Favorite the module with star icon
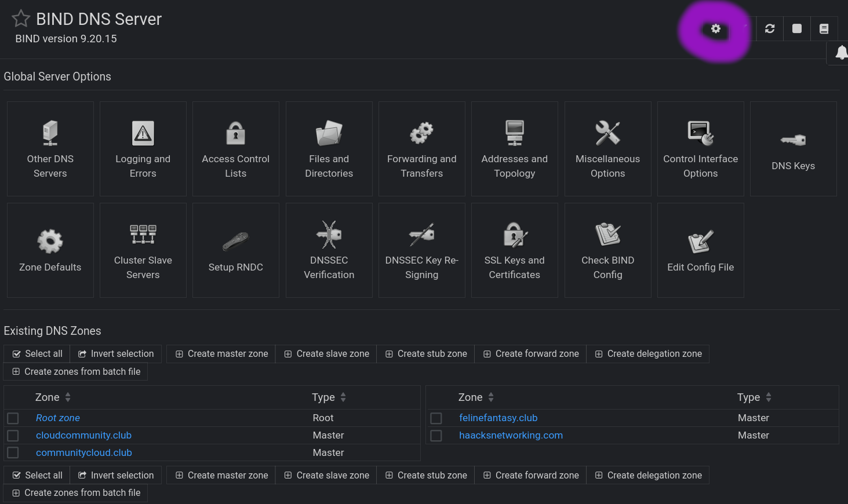 (21, 19)
